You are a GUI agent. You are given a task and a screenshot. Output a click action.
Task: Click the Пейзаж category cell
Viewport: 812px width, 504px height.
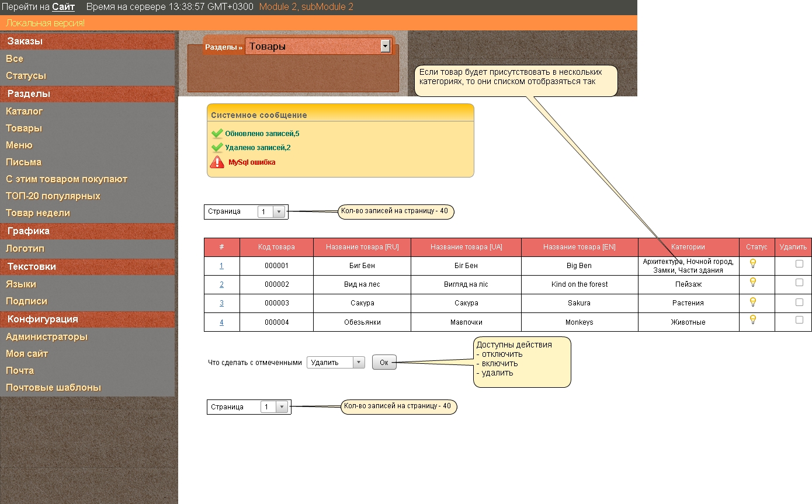[x=688, y=284]
